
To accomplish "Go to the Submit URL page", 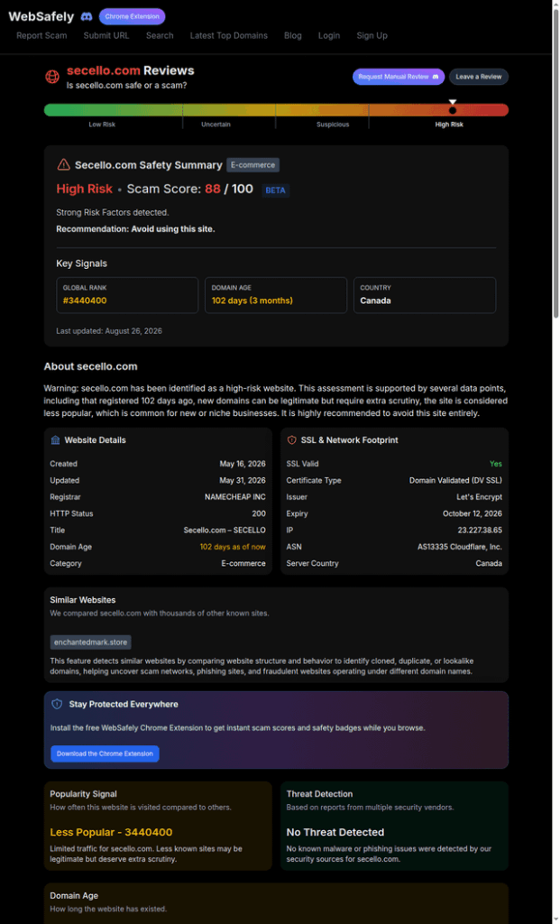I will (106, 35).
